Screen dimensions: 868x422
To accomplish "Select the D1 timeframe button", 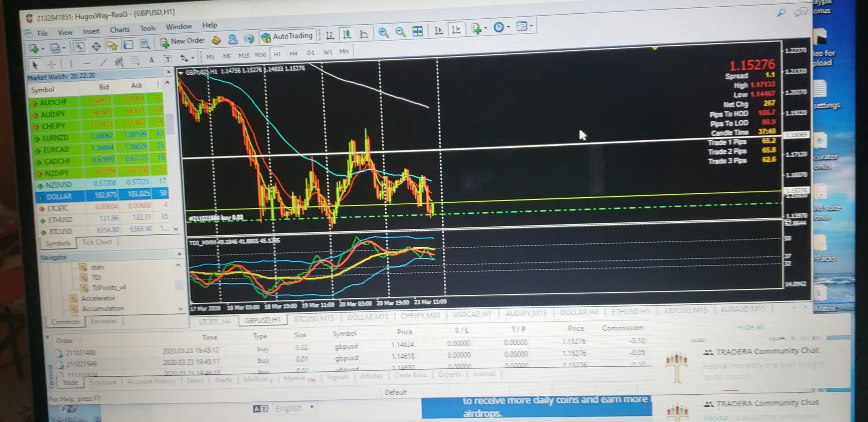I will pos(311,53).
